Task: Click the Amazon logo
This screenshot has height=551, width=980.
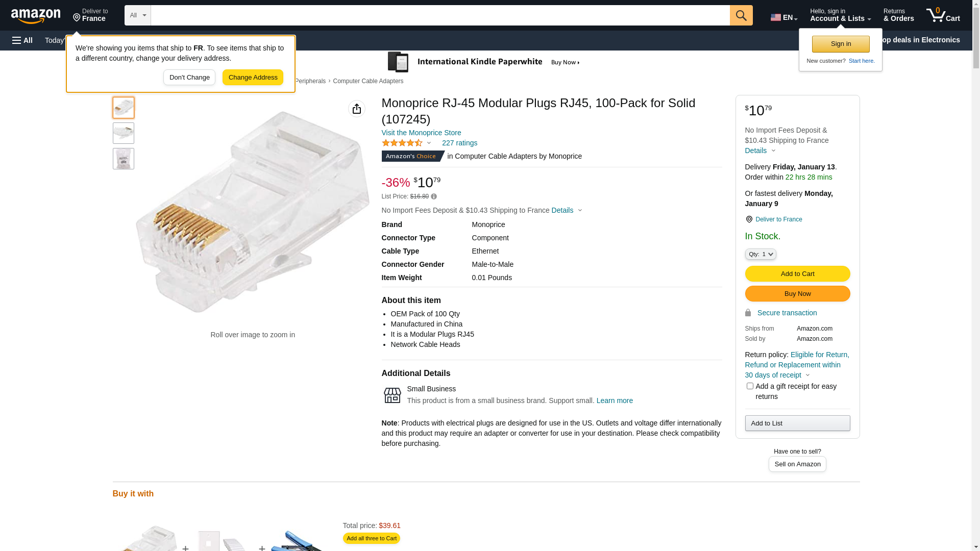Action: 36,16
